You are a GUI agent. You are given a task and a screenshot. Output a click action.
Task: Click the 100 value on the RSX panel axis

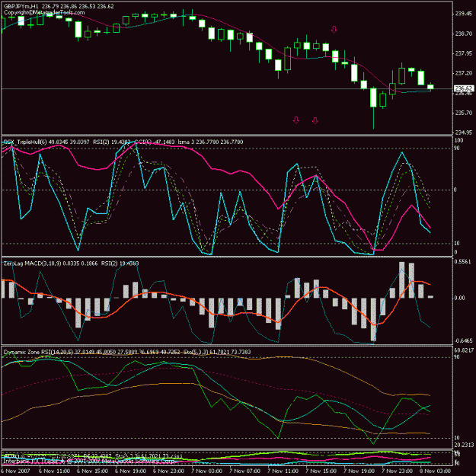pos(458,140)
